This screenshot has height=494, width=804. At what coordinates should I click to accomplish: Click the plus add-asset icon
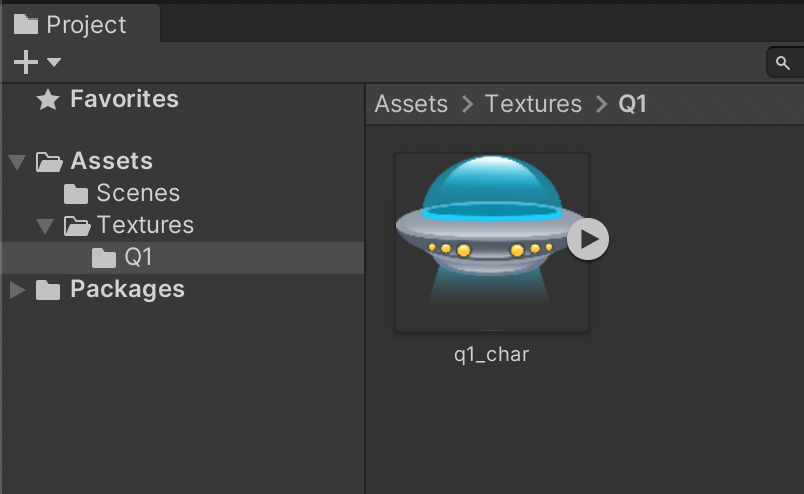click(x=25, y=62)
